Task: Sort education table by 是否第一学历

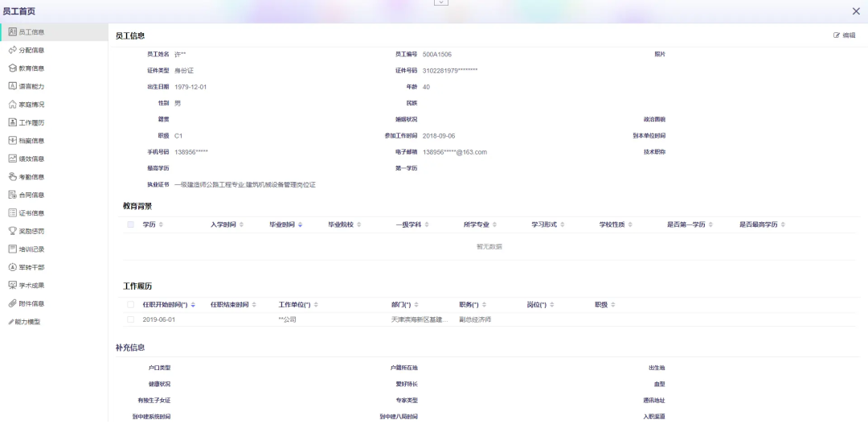Action: (x=710, y=224)
